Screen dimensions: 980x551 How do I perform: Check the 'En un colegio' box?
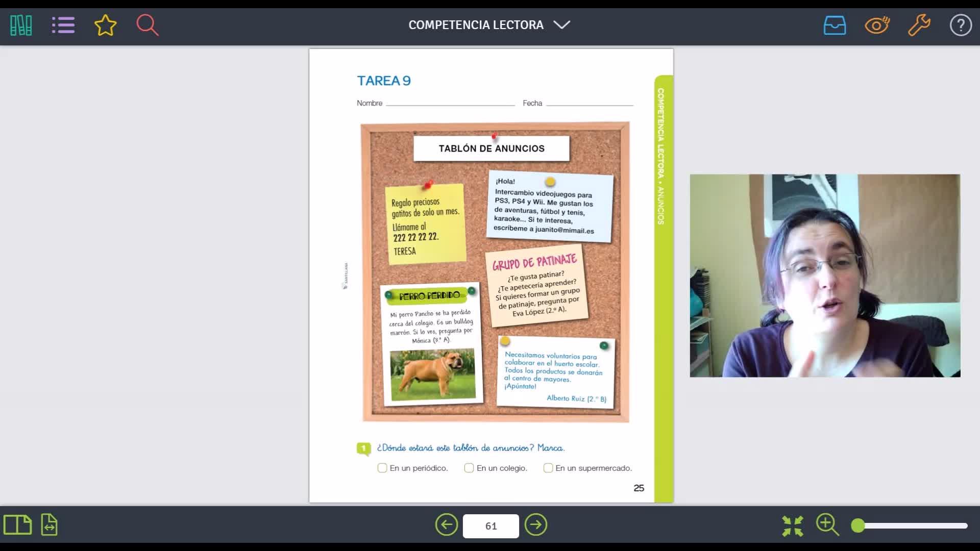(x=469, y=468)
